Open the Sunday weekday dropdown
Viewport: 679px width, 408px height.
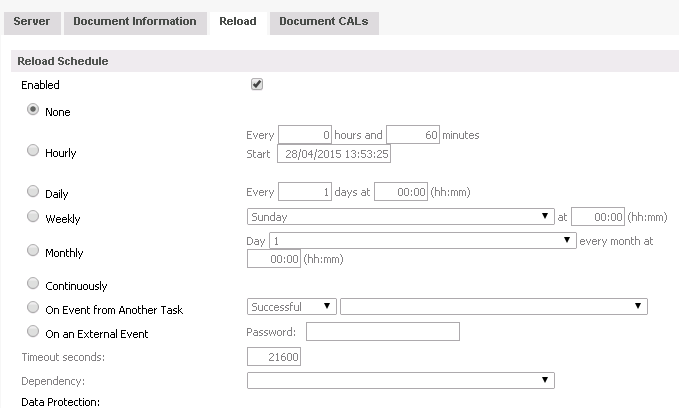click(x=400, y=216)
